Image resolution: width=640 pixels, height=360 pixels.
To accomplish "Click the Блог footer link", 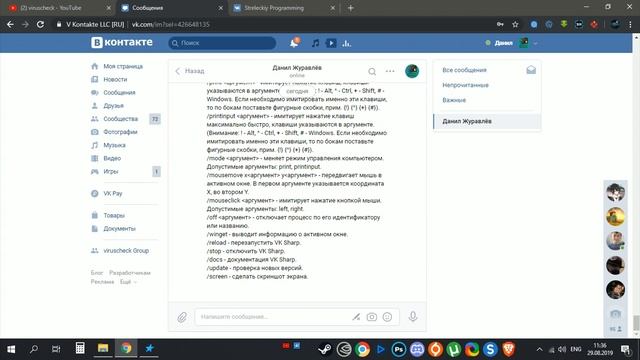I will pos(97,273).
